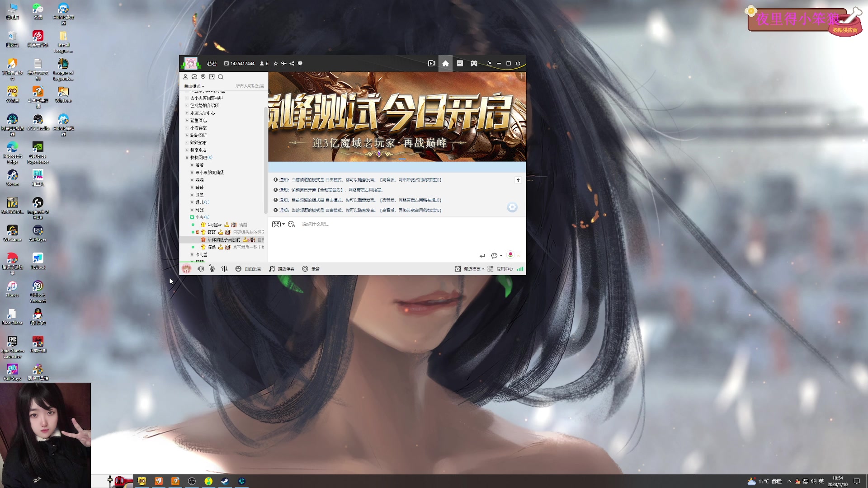Image resolution: width=868 pixels, height=488 pixels.
Task: Expand the 柯南水友 channel
Action: (x=187, y=150)
